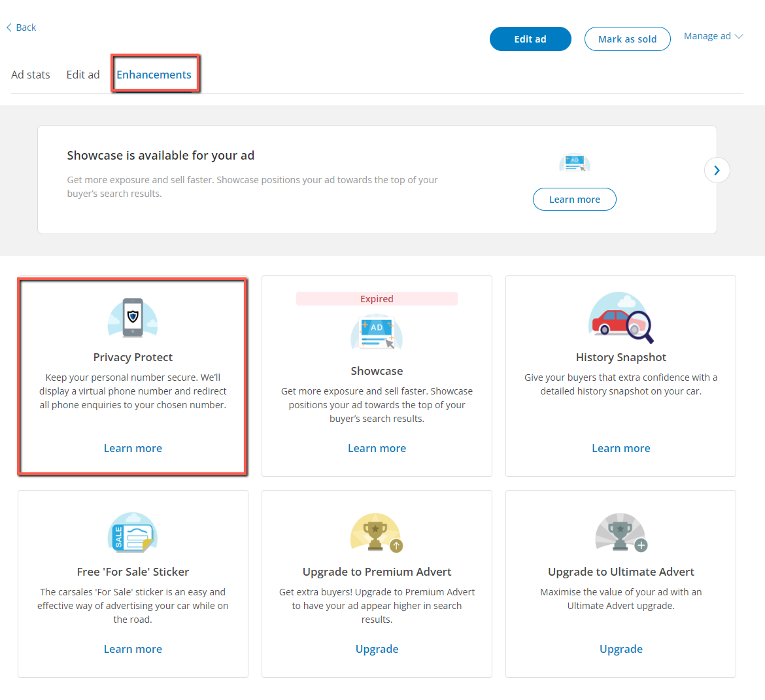Open Learn more under Free 'For Sale' Sticker
The height and width of the screenshot is (700, 765).
click(x=133, y=649)
